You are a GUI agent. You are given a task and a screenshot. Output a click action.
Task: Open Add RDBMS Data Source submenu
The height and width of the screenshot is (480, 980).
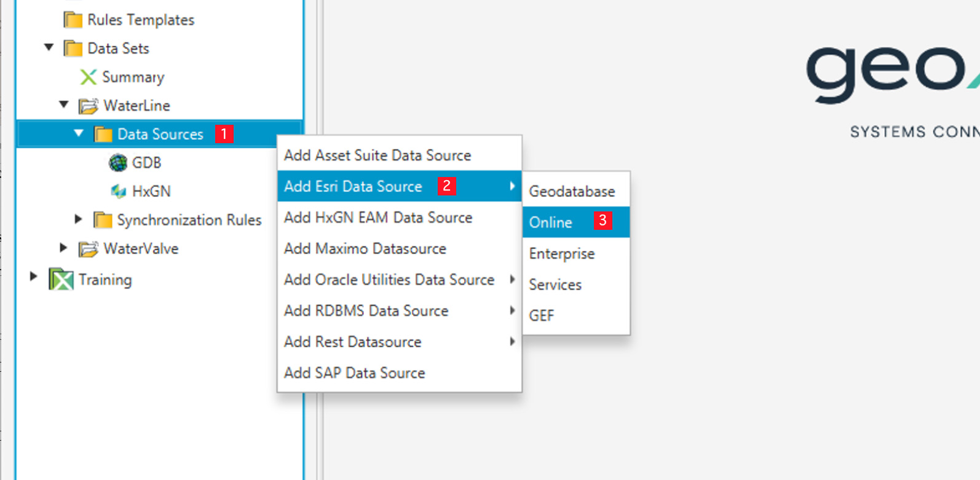click(x=400, y=311)
